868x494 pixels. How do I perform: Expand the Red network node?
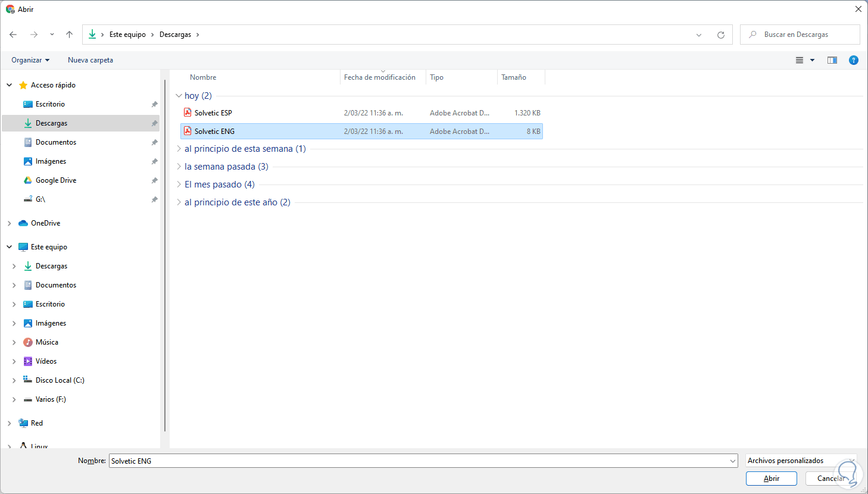[x=10, y=423]
